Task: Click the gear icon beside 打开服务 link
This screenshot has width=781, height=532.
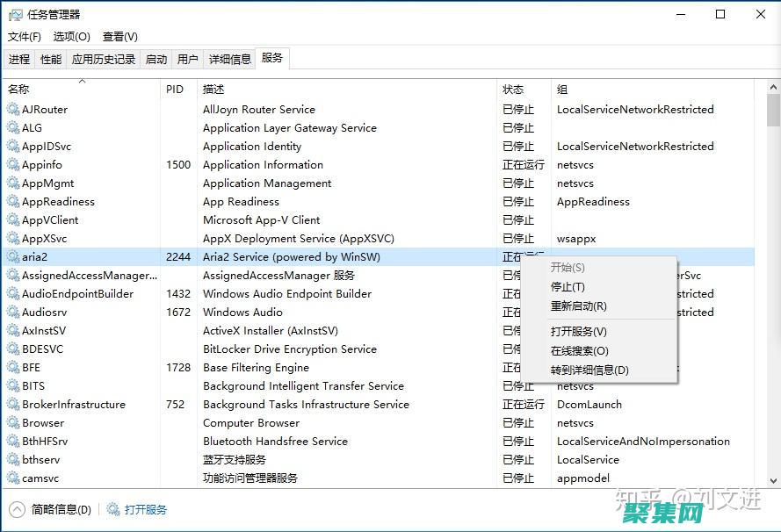Action: point(113,508)
